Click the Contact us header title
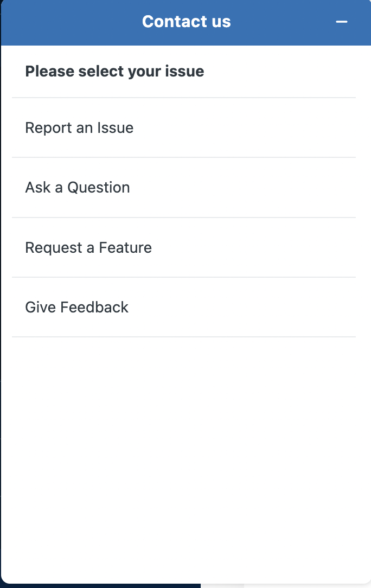 click(x=187, y=21)
